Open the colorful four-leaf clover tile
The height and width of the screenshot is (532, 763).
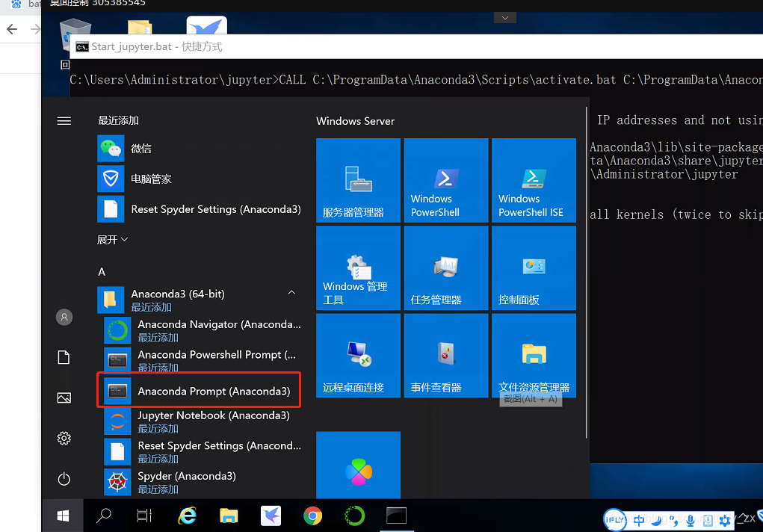point(358,466)
